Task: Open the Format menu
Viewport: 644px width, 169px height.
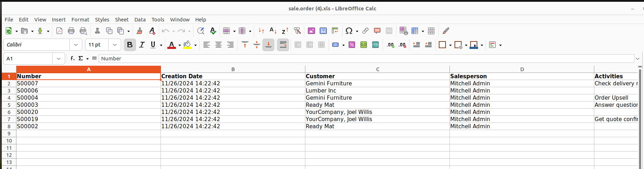Action: click(80, 20)
